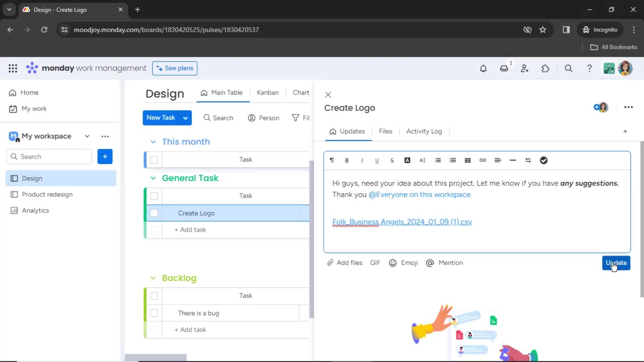Viewport: 644px width, 362px height.
Task: Open the Folk_Business_Angels CSV file link
Action: click(x=402, y=222)
